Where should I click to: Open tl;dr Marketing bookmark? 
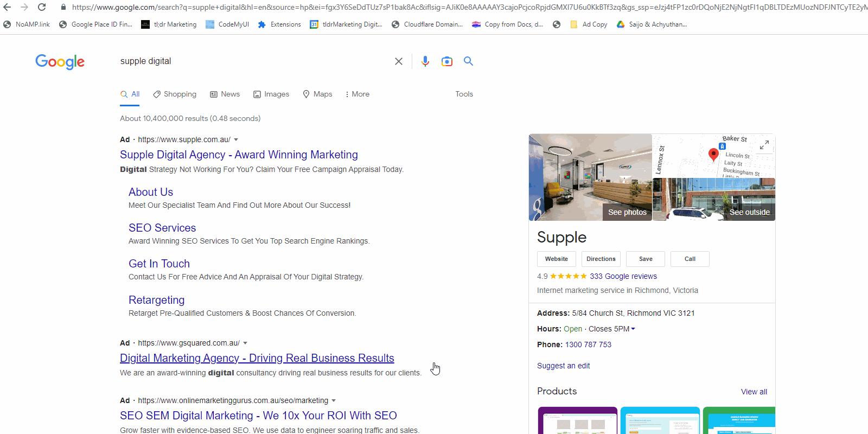169,24
